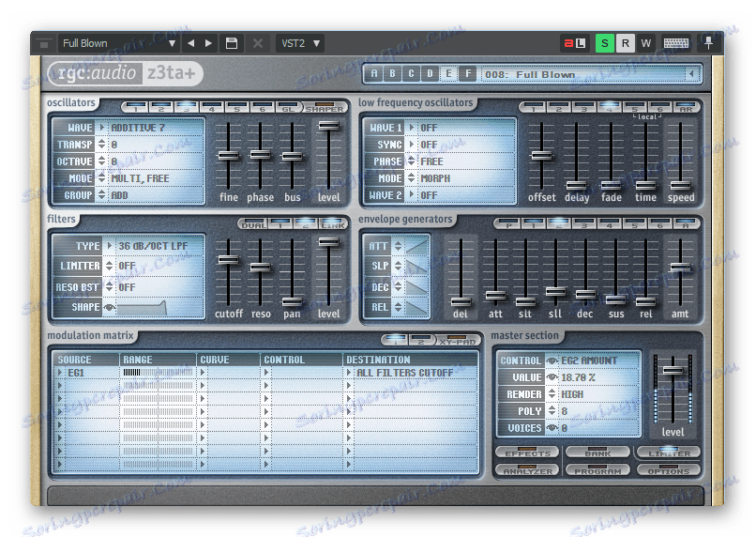756x537 pixels.
Task: Toggle the solo S button
Action: (605, 43)
